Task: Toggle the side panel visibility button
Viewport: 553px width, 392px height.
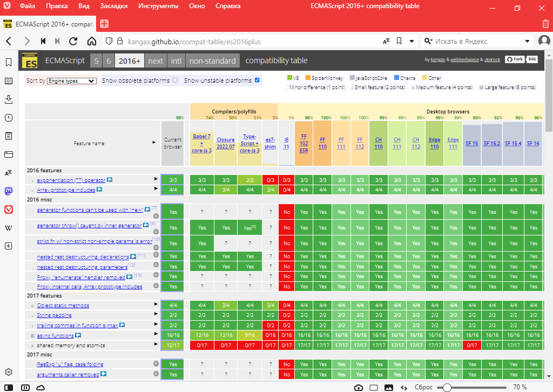Action: pyautogui.click(x=9, y=387)
